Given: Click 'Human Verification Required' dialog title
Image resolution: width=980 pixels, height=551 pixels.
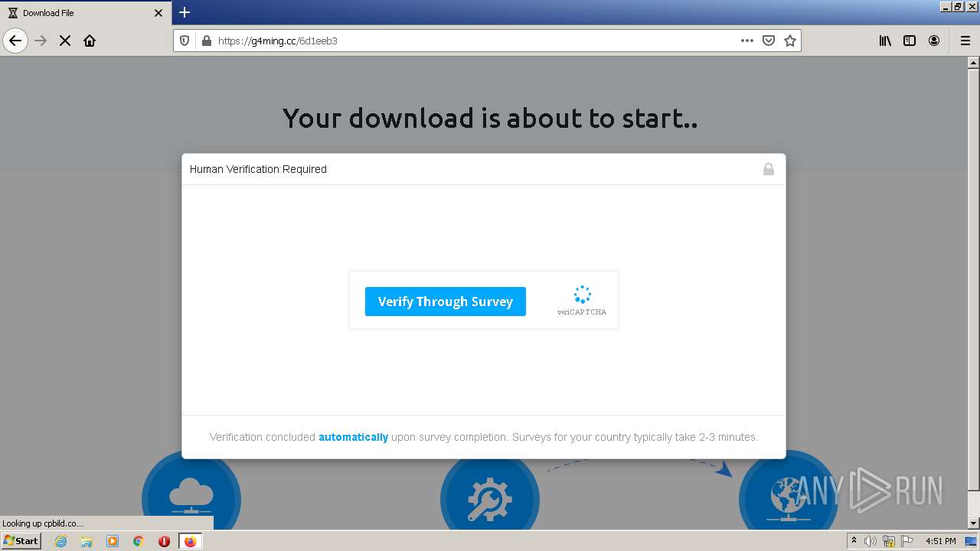Looking at the screenshot, I should (x=258, y=169).
